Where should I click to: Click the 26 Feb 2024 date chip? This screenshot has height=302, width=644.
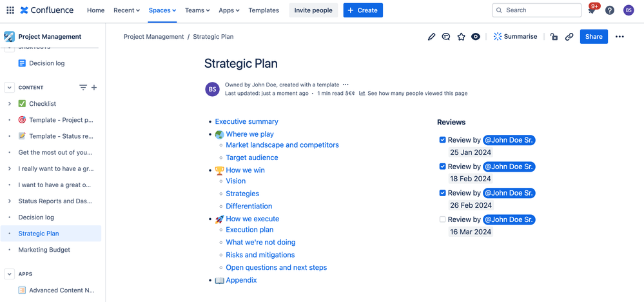click(471, 205)
